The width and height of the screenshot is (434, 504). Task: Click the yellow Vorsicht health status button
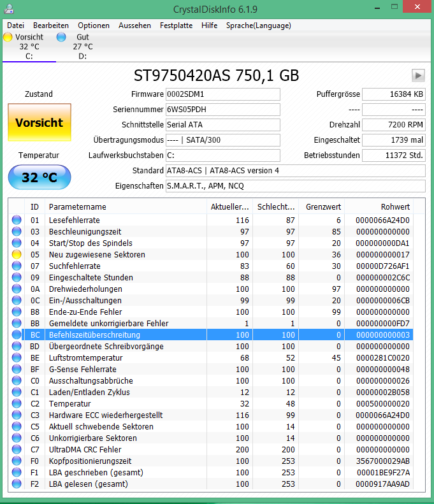[x=40, y=122]
